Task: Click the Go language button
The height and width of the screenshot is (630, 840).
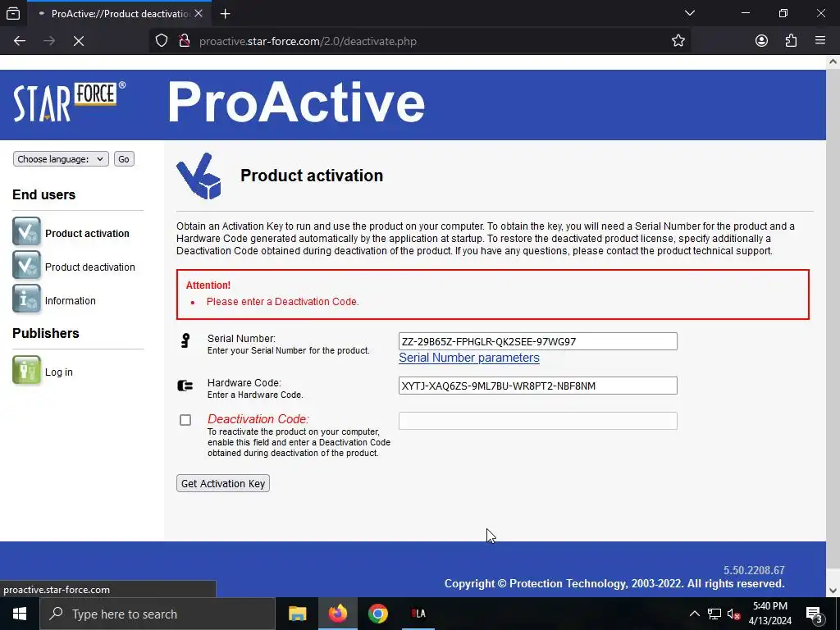Action: 124,159
